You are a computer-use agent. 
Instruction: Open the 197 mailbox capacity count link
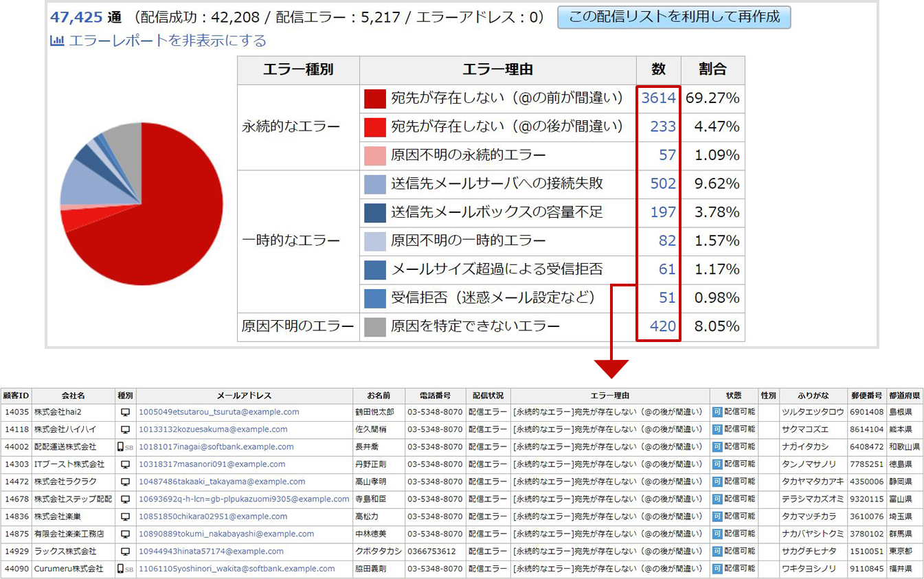point(663,212)
